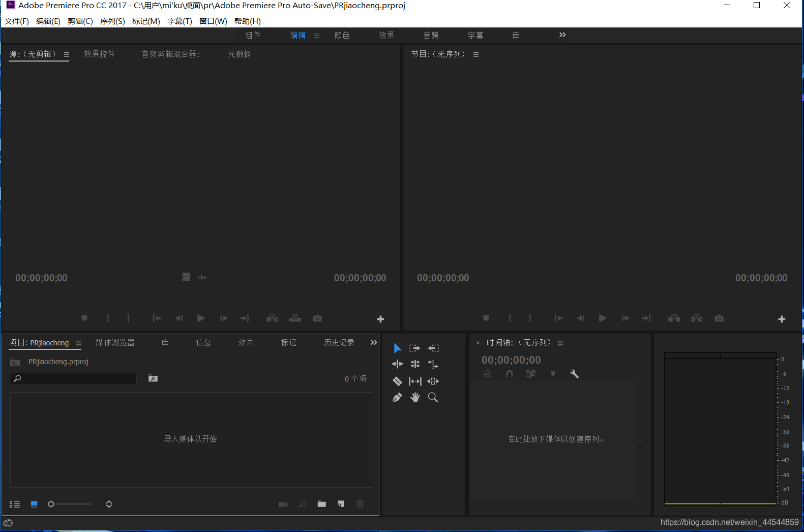Open workspace menu next to 编辑

coord(317,36)
